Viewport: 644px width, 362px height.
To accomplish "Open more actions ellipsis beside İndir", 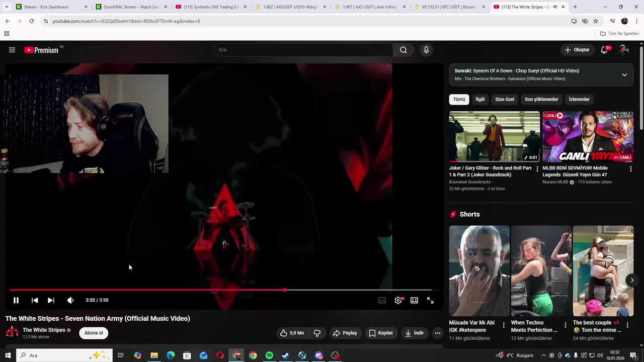I will 438,333.
